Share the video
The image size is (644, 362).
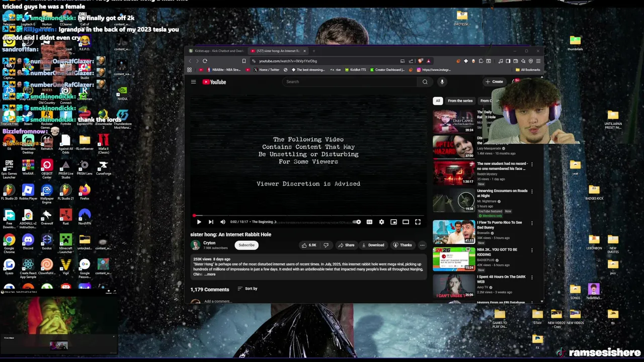click(346, 245)
